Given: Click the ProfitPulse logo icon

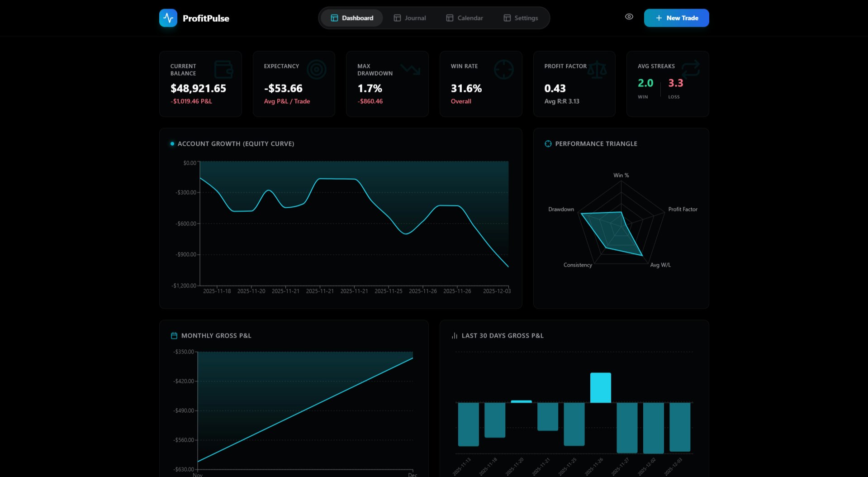Looking at the screenshot, I should pos(169,18).
